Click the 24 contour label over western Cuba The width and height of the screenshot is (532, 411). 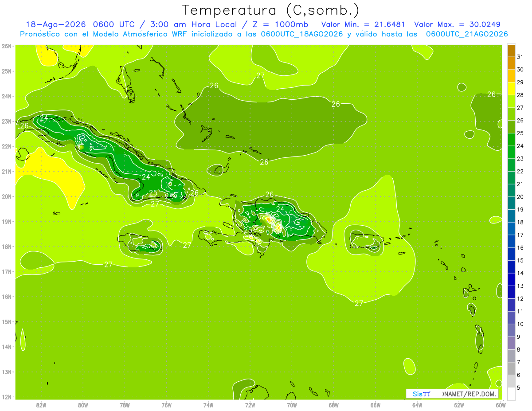click(x=44, y=118)
